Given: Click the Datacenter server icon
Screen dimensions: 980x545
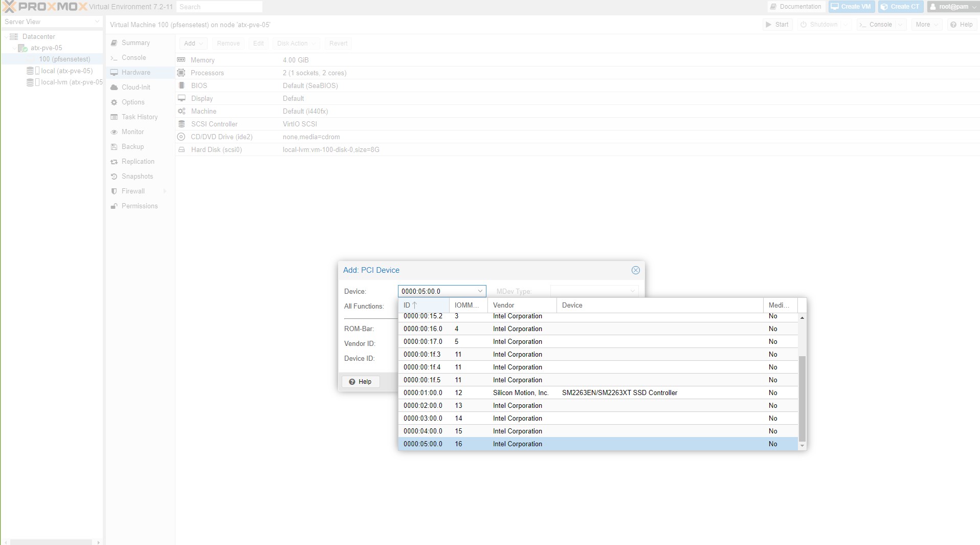Looking at the screenshot, I should [14, 37].
